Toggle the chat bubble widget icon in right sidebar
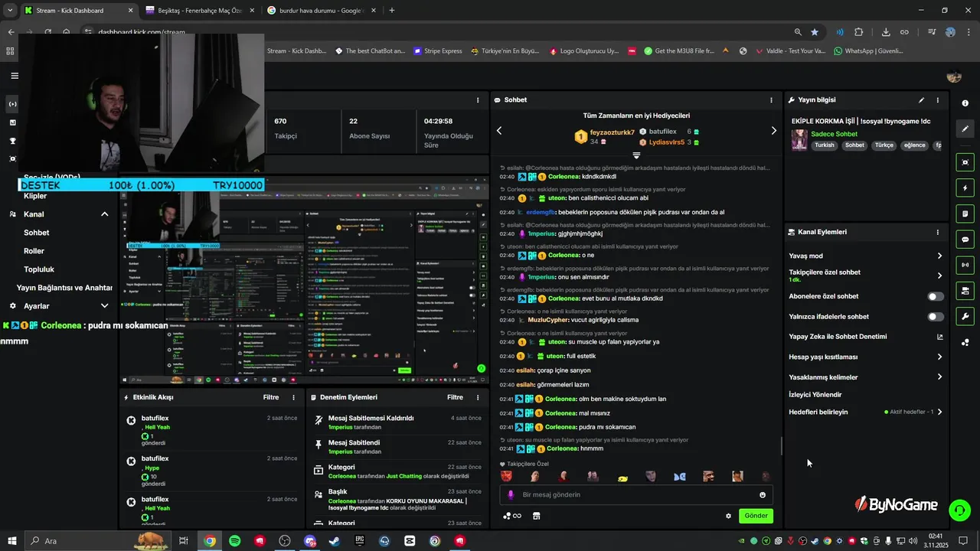The width and height of the screenshot is (980, 551). [x=965, y=240]
